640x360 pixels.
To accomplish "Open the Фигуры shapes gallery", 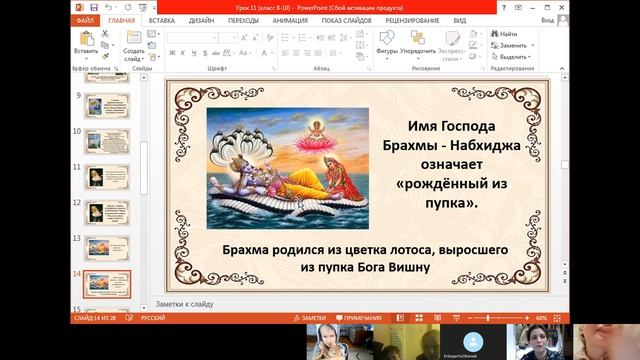I will coord(387,45).
